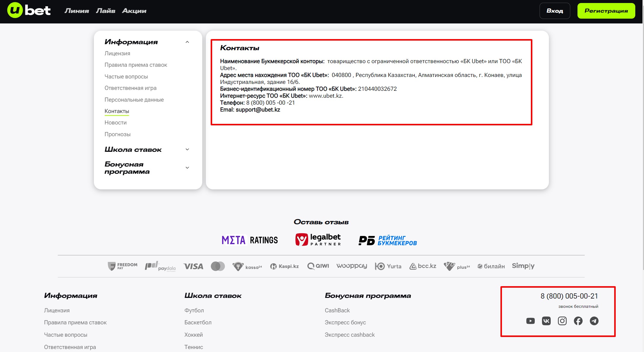Click the bcc.kz payment logo

(x=423, y=266)
